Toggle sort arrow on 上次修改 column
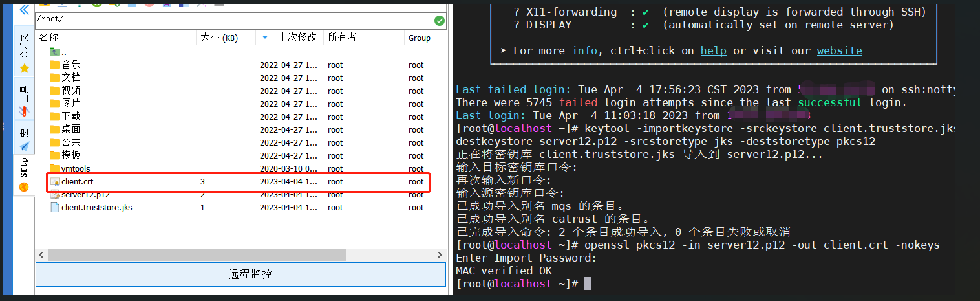 click(x=265, y=38)
